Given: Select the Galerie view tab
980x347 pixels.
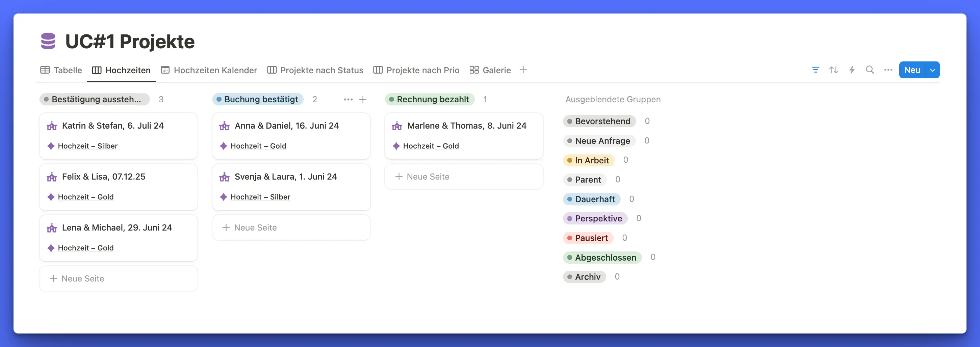Looking at the screenshot, I should click(490, 70).
